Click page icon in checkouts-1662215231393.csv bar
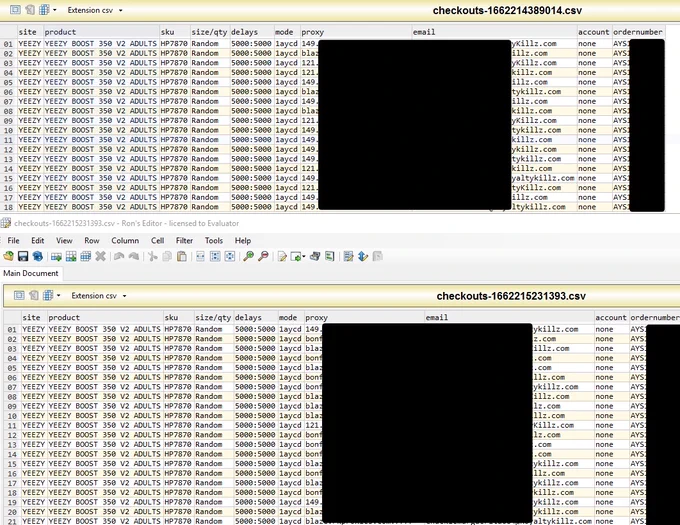Screen dimensions: 680x525 point(33,295)
